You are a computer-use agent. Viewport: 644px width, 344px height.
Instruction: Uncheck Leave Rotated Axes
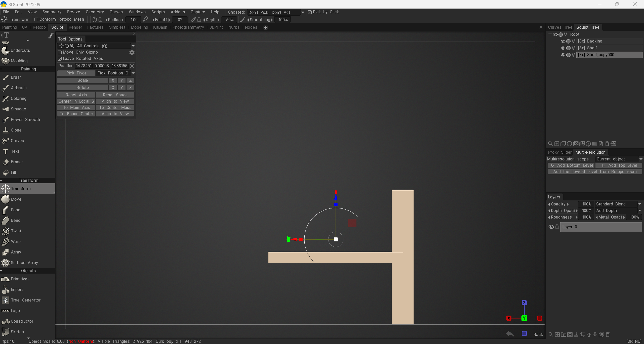pos(60,59)
